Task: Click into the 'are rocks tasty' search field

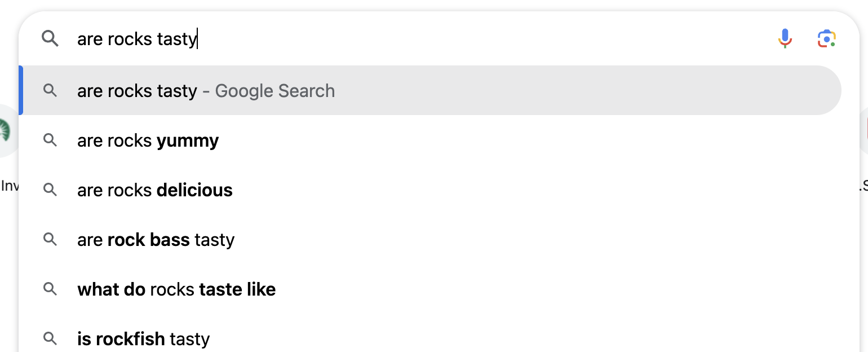Action: coord(395,39)
